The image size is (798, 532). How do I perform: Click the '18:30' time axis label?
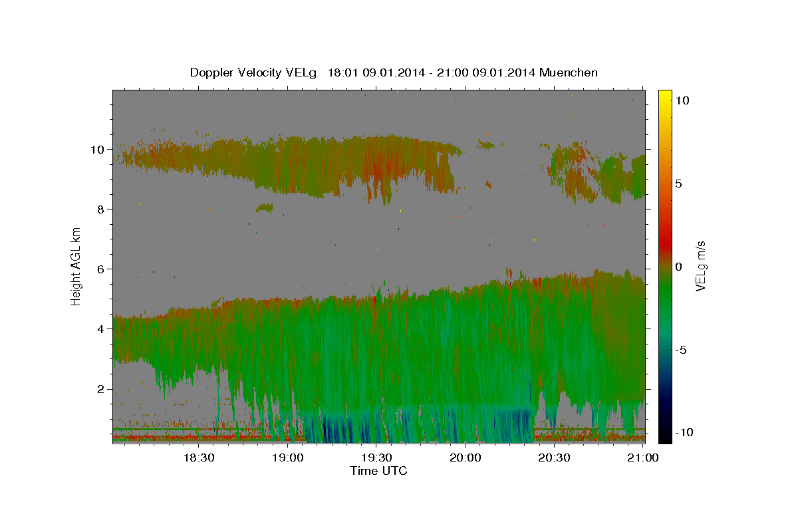pyautogui.click(x=198, y=458)
